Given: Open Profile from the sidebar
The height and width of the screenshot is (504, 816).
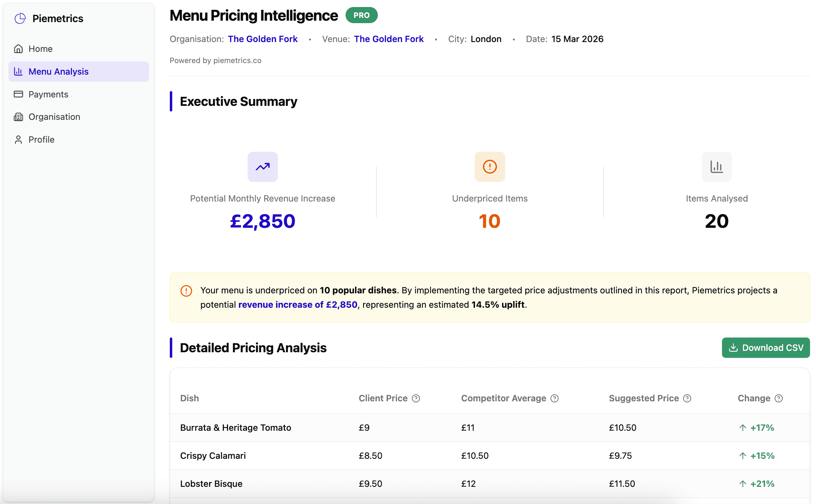Looking at the screenshot, I should 41,139.
